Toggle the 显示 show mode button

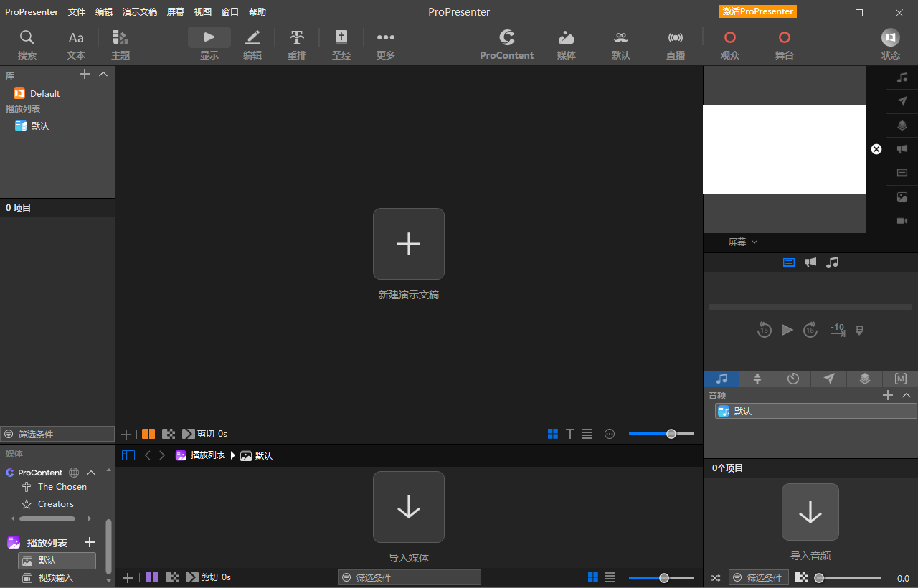point(209,44)
